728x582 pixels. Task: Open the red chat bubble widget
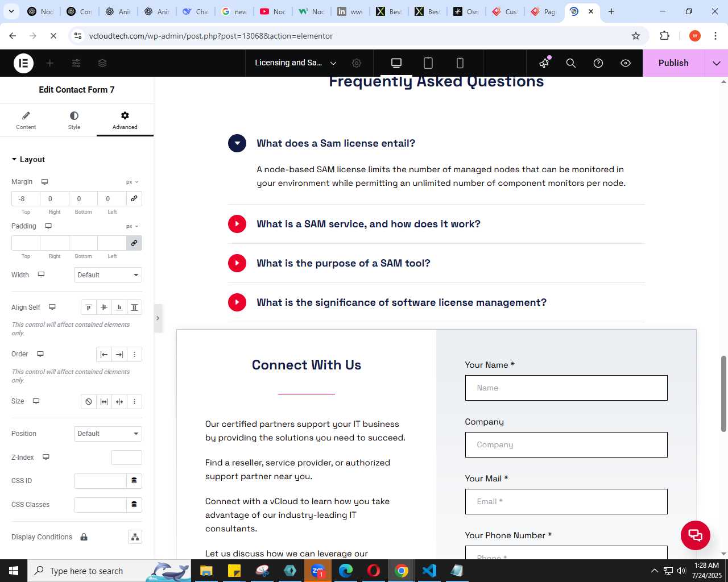tap(696, 535)
